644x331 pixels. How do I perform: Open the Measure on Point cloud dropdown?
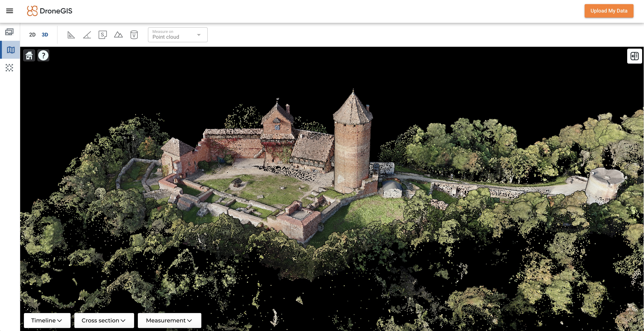pos(178,35)
